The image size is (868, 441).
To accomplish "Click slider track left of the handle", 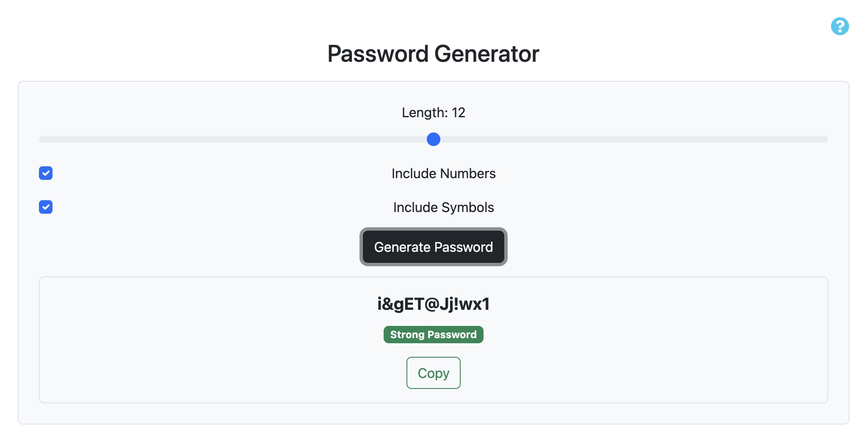I will tap(233, 139).
